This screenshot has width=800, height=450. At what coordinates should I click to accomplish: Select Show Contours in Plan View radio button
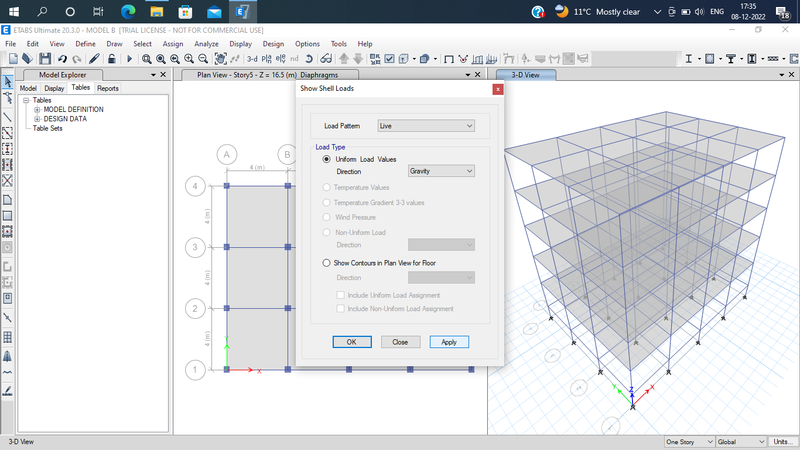point(327,263)
